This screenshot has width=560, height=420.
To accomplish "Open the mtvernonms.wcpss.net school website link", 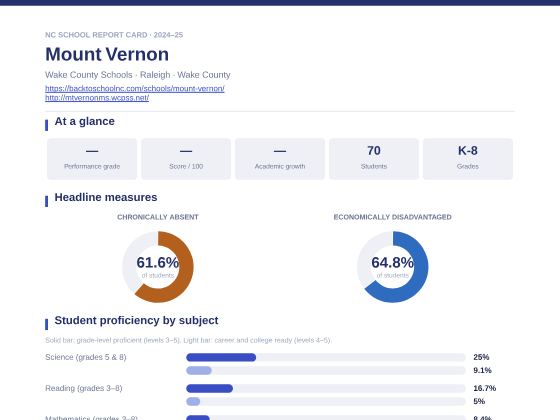I will [97, 98].
